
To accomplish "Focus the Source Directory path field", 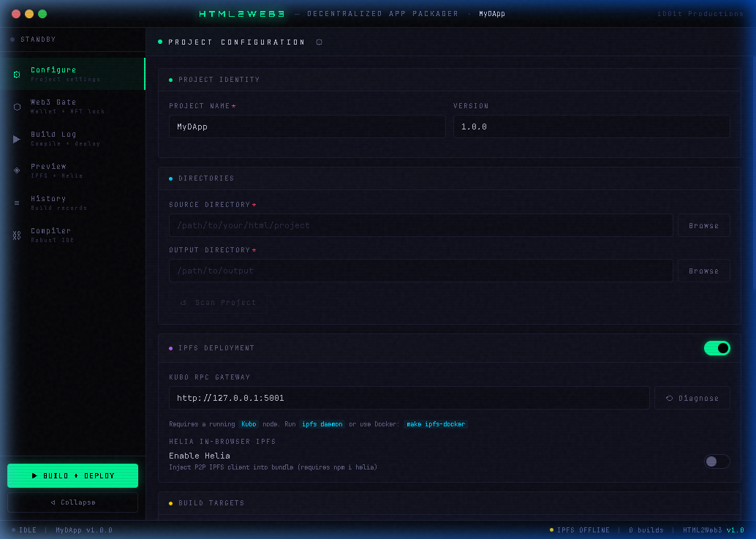I will [421, 226].
